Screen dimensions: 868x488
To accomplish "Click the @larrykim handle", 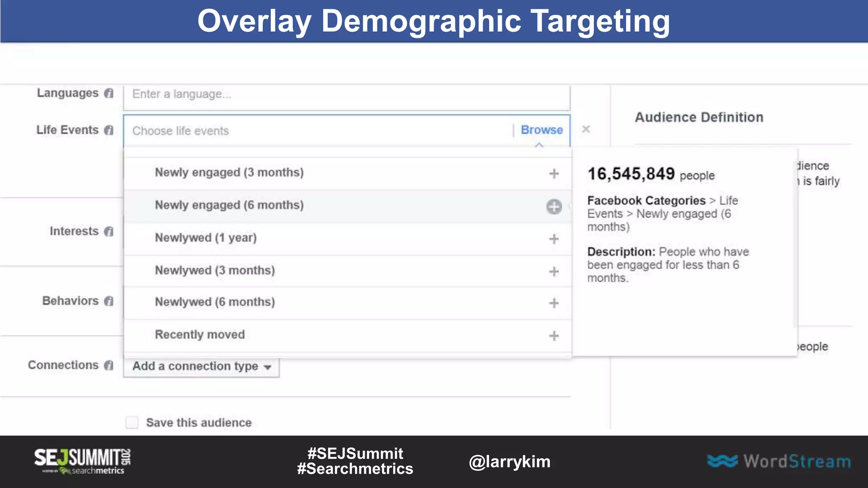I will click(x=509, y=462).
